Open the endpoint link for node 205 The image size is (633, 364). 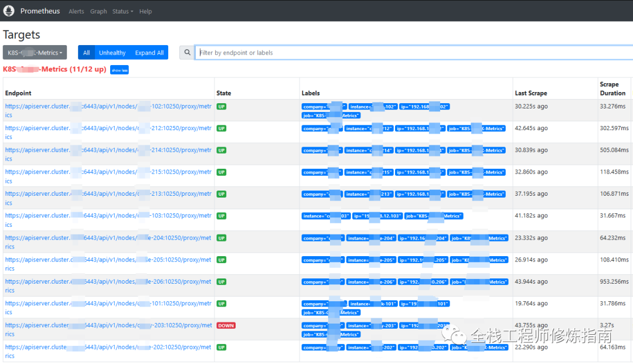[x=108, y=264]
